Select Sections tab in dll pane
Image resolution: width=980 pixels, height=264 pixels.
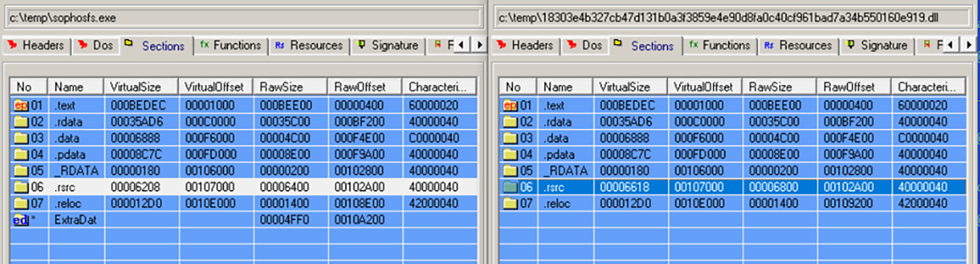coord(646,45)
